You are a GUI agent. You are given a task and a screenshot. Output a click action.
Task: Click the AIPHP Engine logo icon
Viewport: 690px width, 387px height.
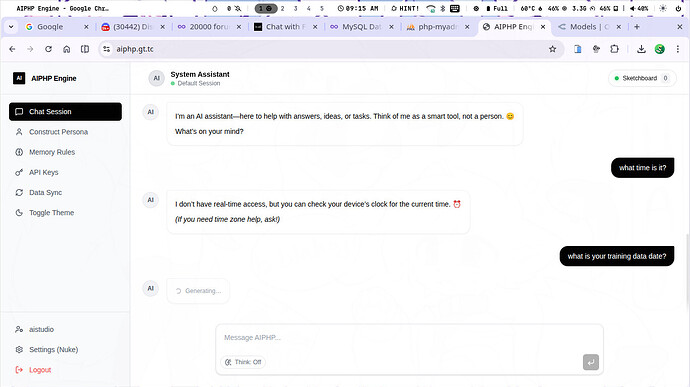tap(19, 78)
